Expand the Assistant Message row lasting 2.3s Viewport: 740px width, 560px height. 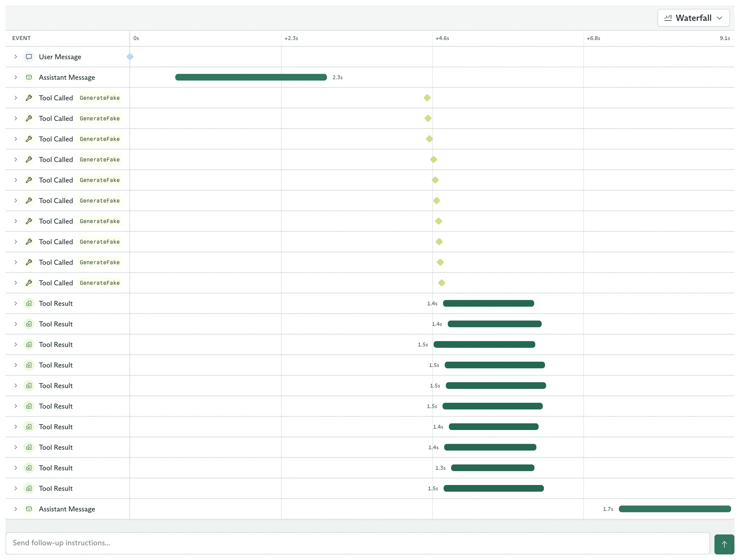point(16,77)
